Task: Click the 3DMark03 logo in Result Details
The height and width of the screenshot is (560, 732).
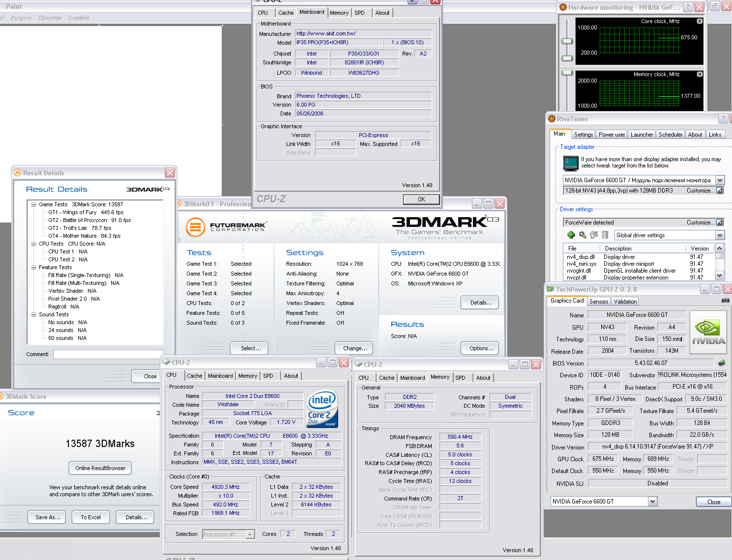Action: click(148, 189)
